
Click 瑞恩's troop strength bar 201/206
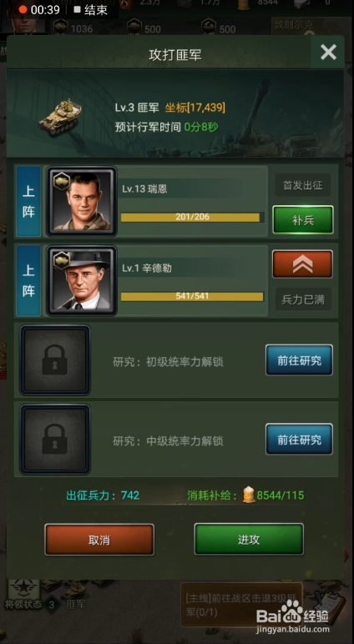(192, 217)
